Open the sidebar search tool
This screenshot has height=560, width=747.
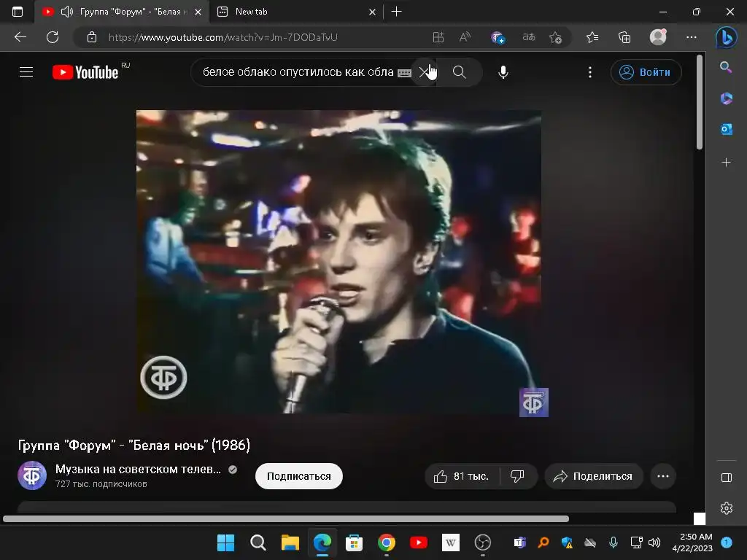tap(726, 67)
